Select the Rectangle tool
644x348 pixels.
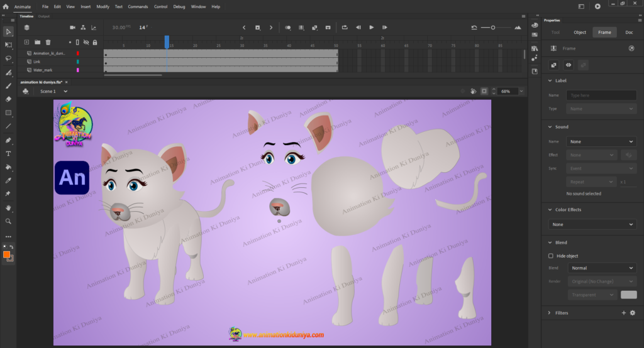(x=8, y=113)
